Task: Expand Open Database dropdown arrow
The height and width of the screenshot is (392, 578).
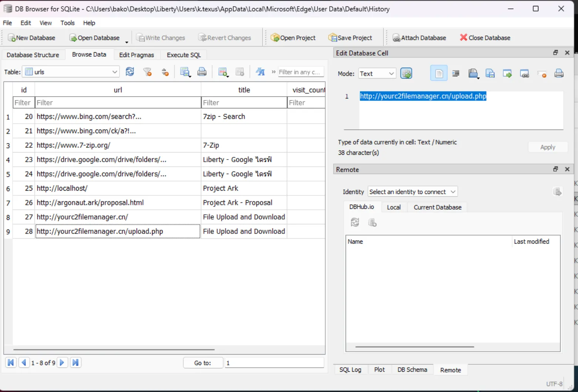Action: 127,42
